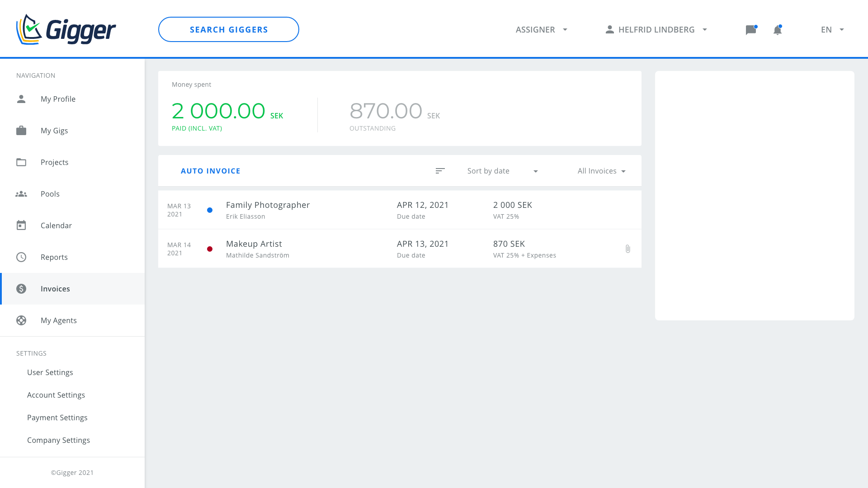Click the My Gigs briefcase icon

pos(21,131)
